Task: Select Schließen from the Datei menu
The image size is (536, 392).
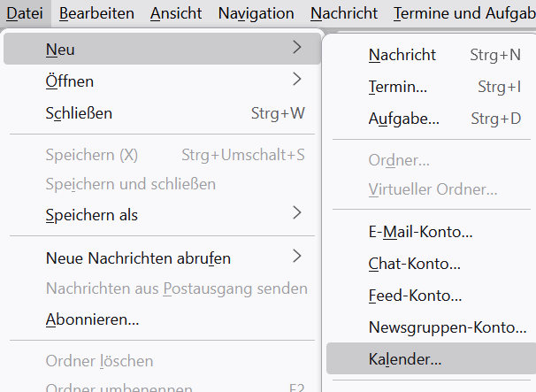Action: pos(159,113)
